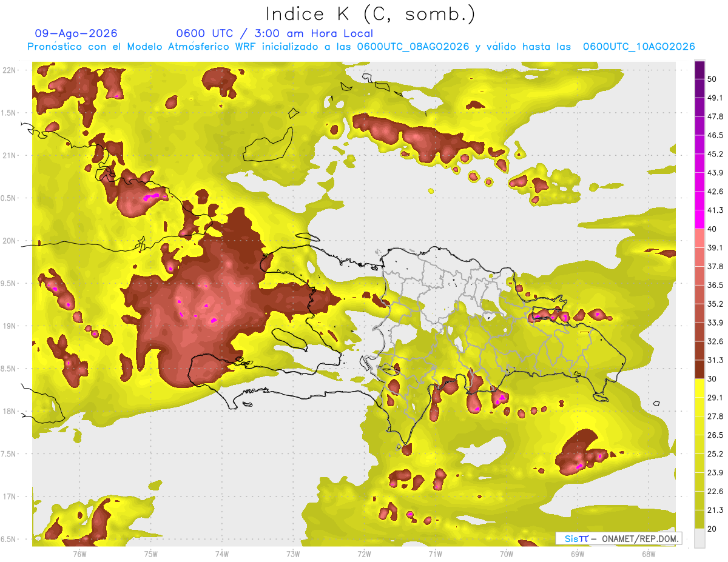The image size is (728, 562).
Task: Click the "0600 UTC / 3:00 am Hora Local" text
Action: click(275, 33)
